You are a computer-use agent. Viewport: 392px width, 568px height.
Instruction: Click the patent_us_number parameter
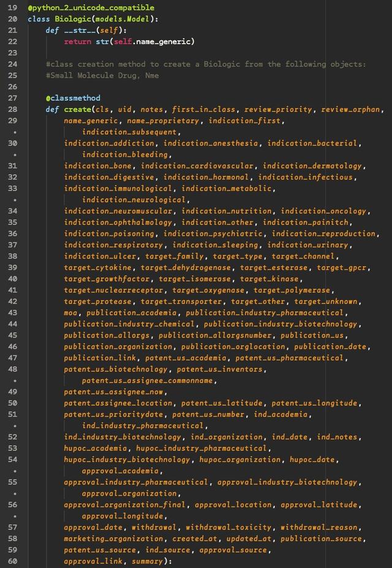pyautogui.click(x=208, y=414)
